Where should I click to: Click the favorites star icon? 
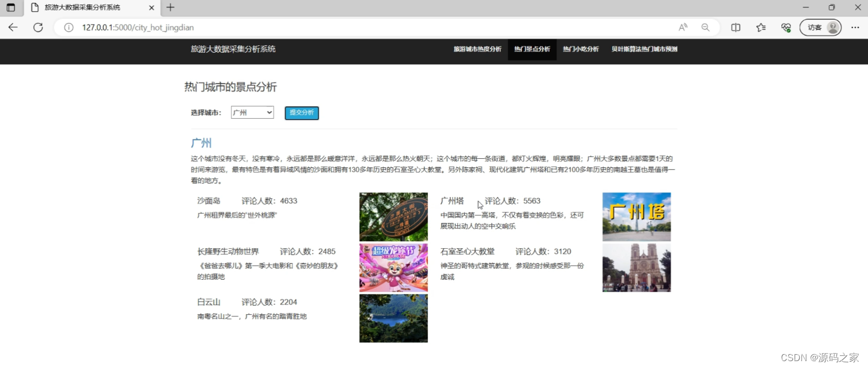click(x=760, y=27)
